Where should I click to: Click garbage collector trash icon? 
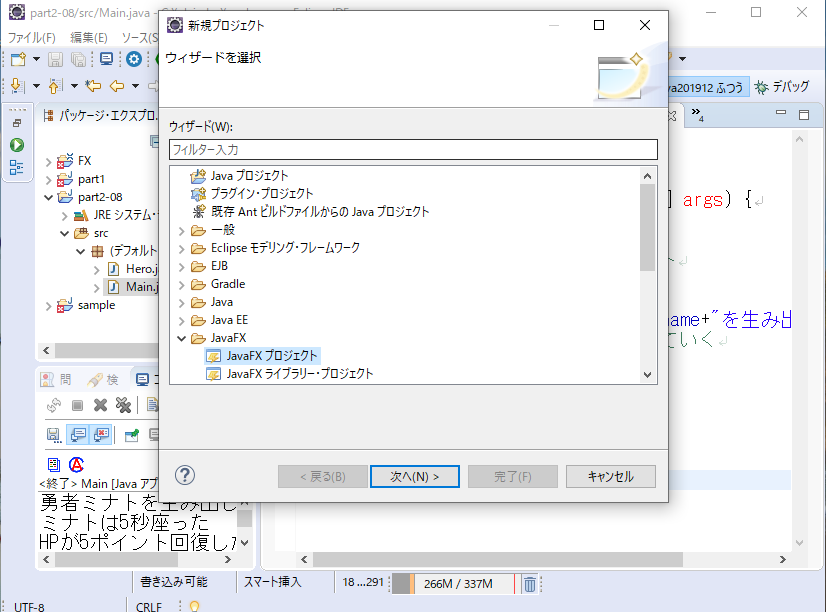[x=530, y=584]
